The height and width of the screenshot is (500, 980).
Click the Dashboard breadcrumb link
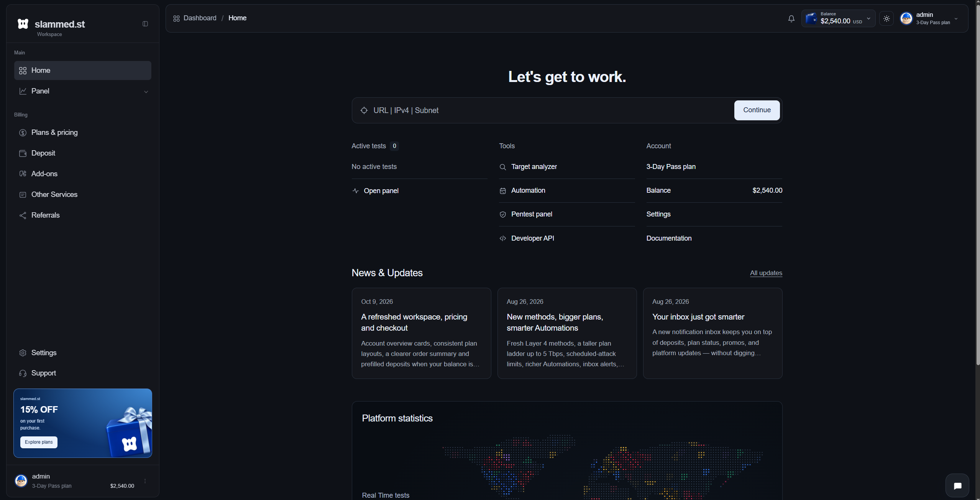click(x=200, y=18)
